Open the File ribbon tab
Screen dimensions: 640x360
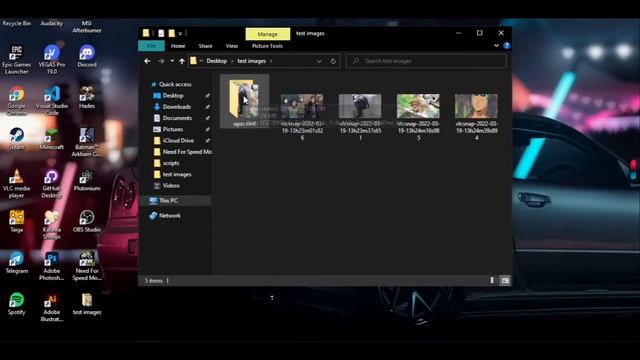[151, 46]
